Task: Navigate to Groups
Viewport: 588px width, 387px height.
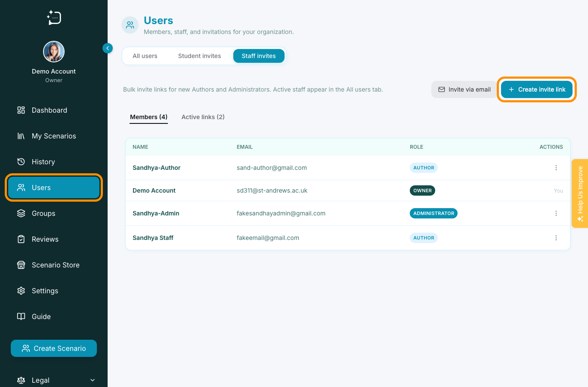Action: [54, 213]
